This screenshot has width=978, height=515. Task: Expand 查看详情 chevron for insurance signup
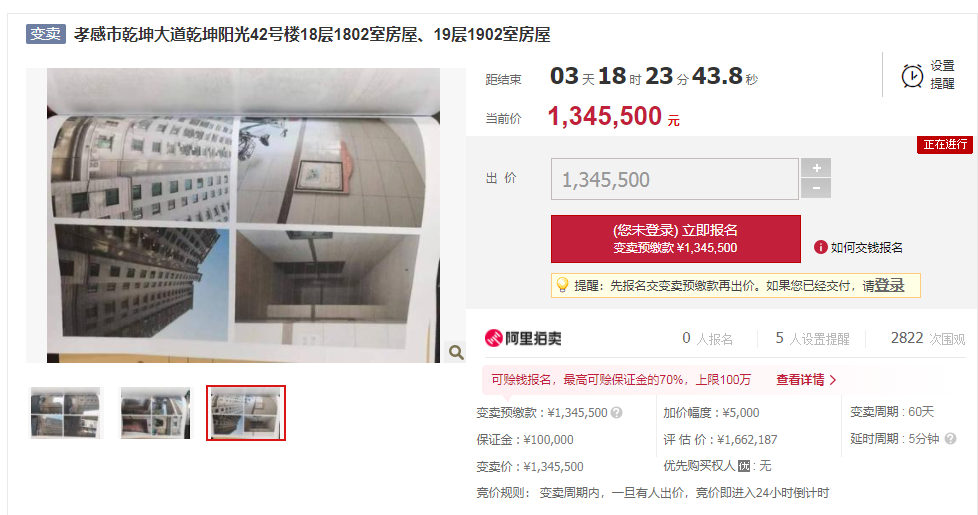pyautogui.click(x=832, y=380)
